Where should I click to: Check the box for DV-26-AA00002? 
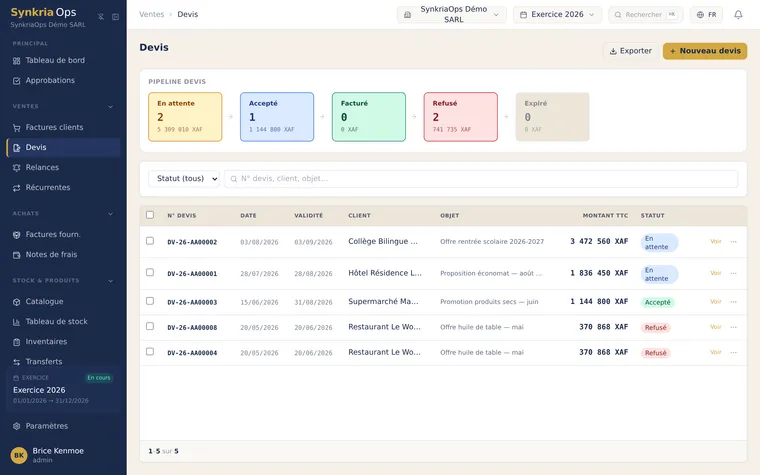(x=150, y=241)
